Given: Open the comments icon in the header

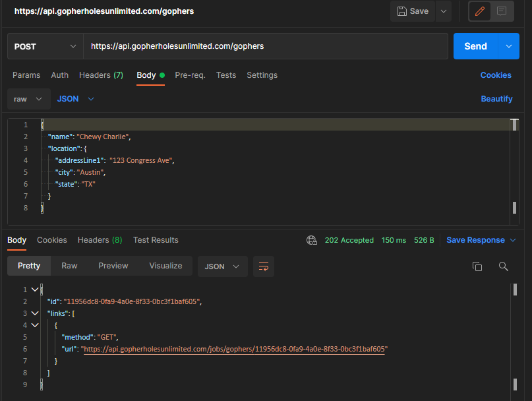Looking at the screenshot, I should (x=502, y=11).
